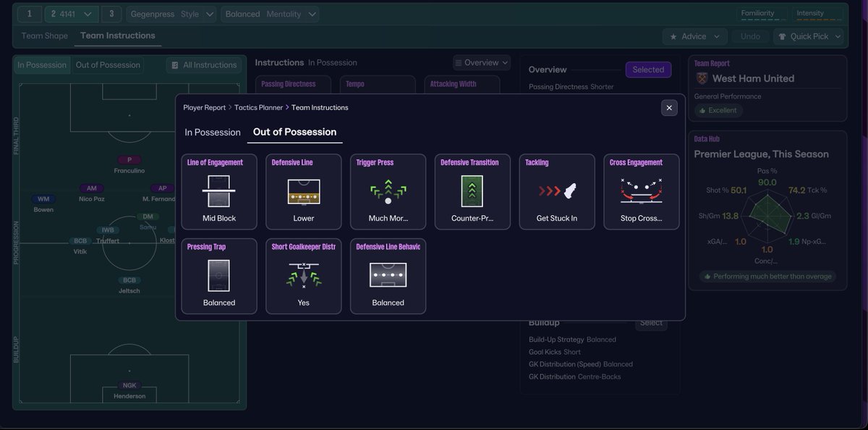The image size is (868, 430).
Task: Click the Performing much better than average badge
Action: [x=767, y=277]
